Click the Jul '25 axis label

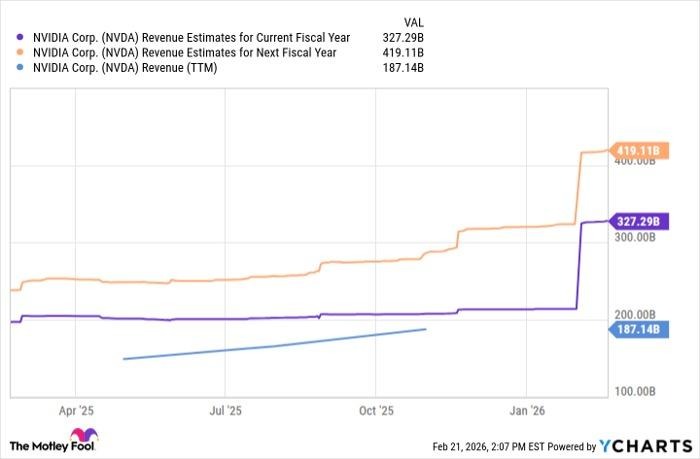click(226, 409)
